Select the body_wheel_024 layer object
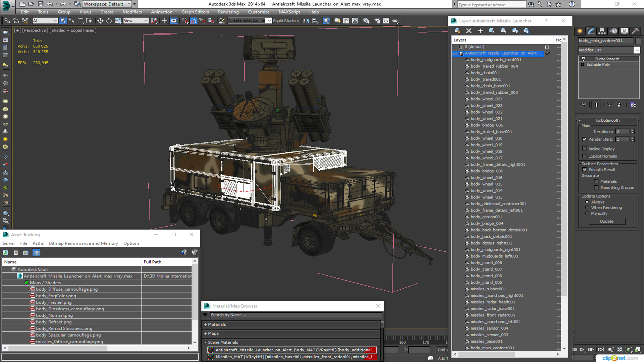644x362 pixels. [486, 99]
